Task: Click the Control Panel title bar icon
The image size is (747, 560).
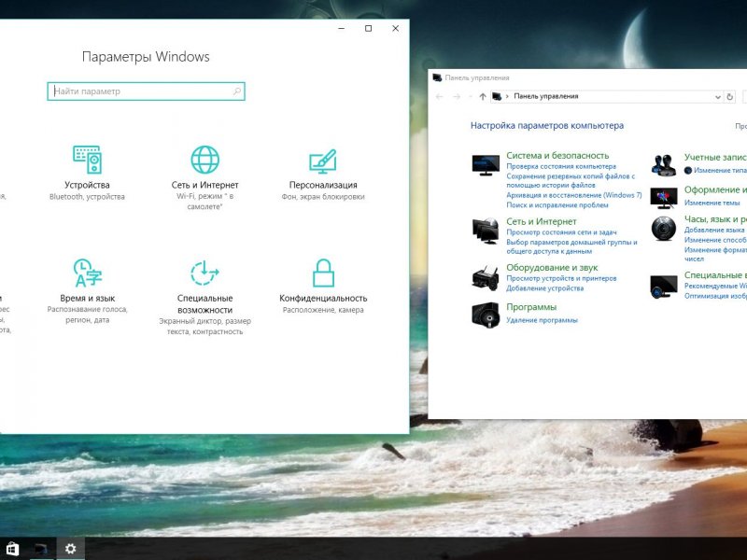Action: [437, 77]
